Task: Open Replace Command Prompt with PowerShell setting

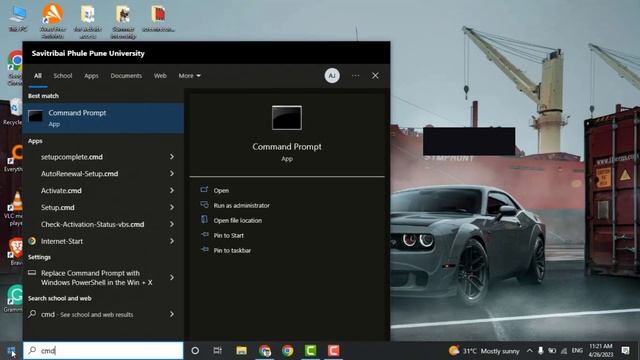Action: pyautogui.click(x=96, y=278)
